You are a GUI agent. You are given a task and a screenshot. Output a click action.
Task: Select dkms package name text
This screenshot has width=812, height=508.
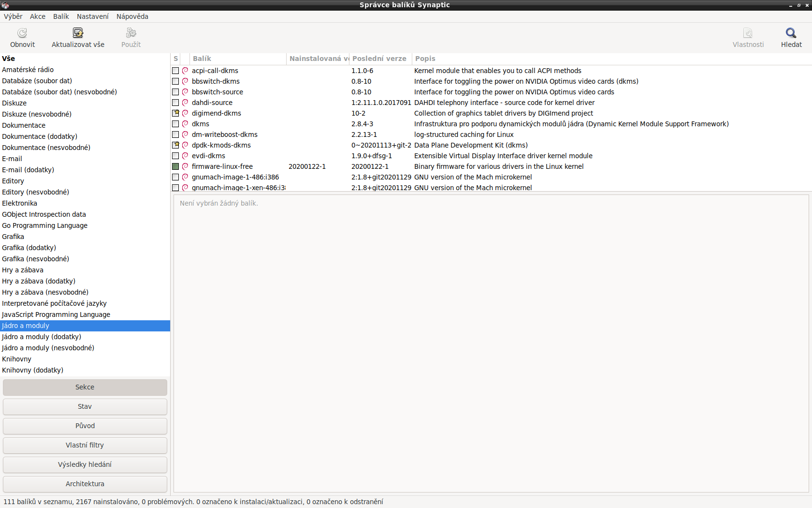pos(201,124)
